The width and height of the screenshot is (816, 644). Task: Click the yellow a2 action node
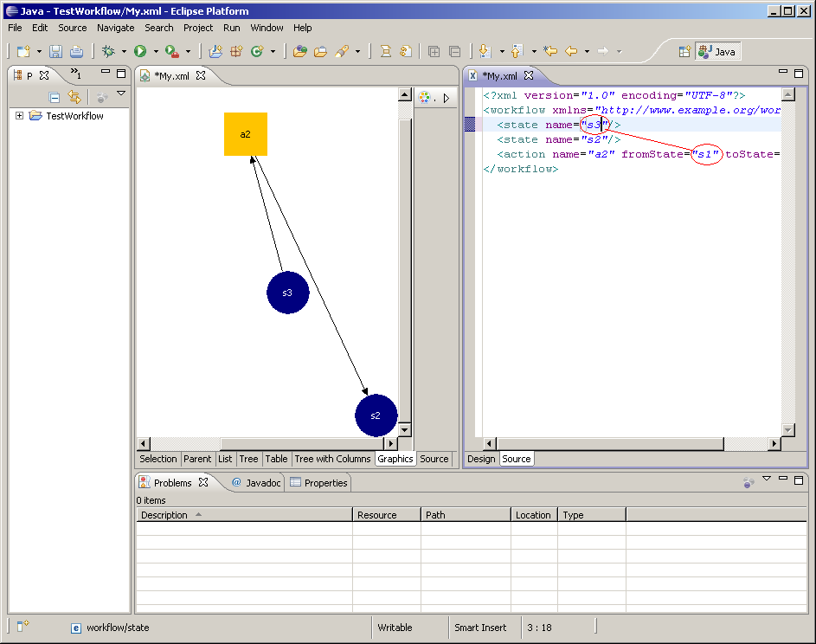(246, 134)
